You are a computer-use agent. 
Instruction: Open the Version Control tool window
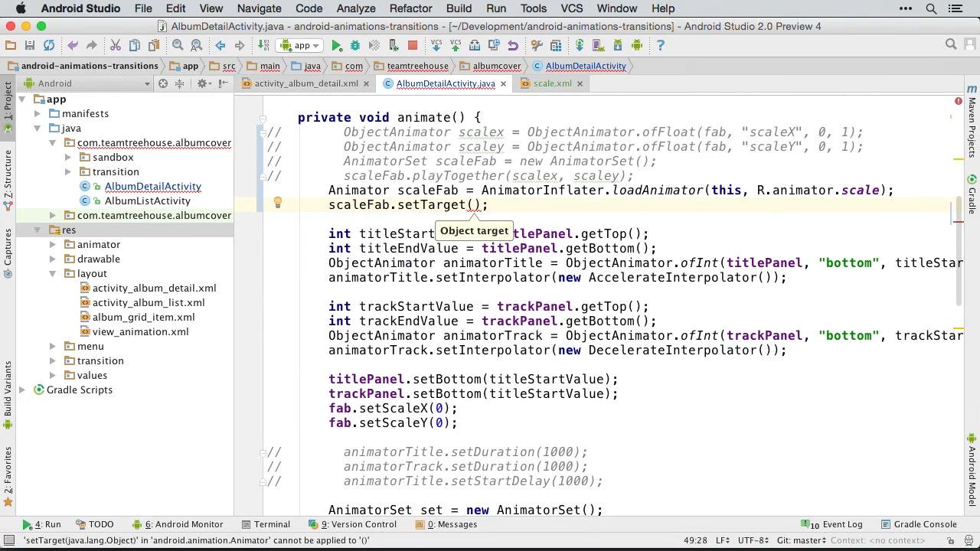(352, 524)
